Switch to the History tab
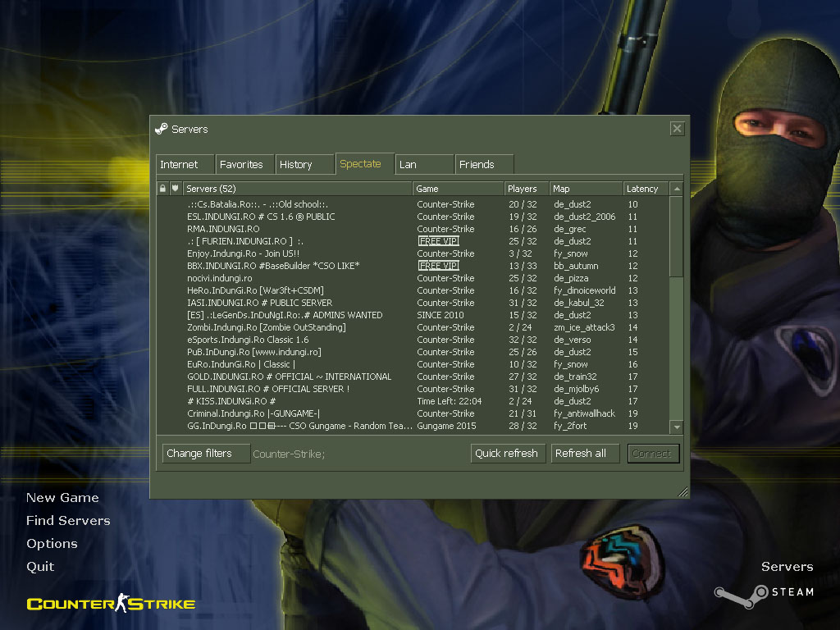This screenshot has width=840, height=630. click(x=305, y=164)
